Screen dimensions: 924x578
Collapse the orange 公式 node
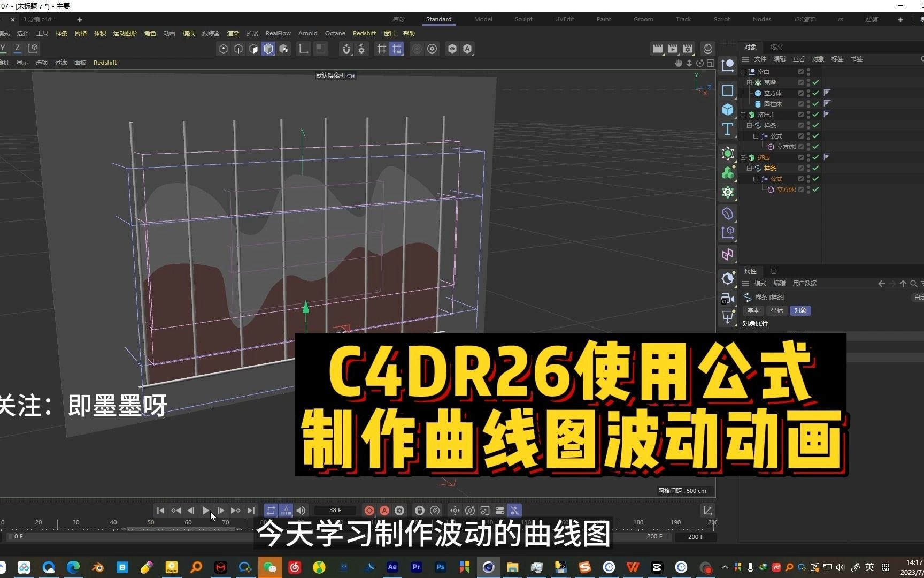[756, 179]
